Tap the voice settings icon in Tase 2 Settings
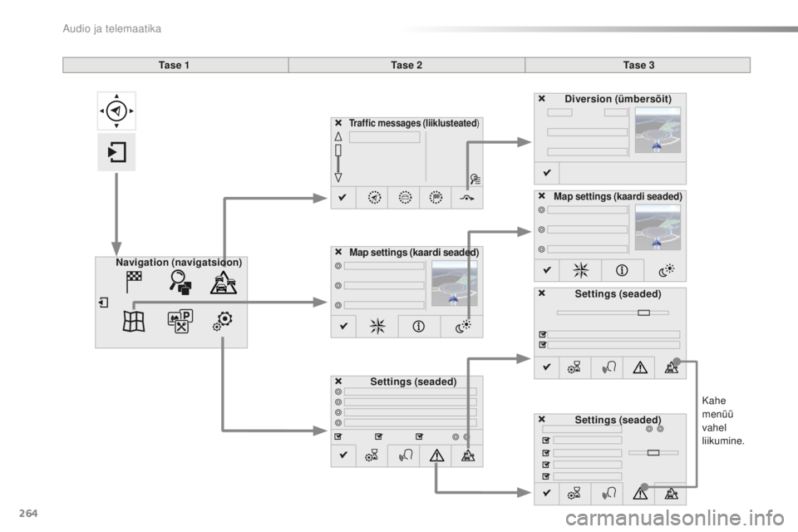Viewport: 798px width, 532px height. (x=405, y=456)
